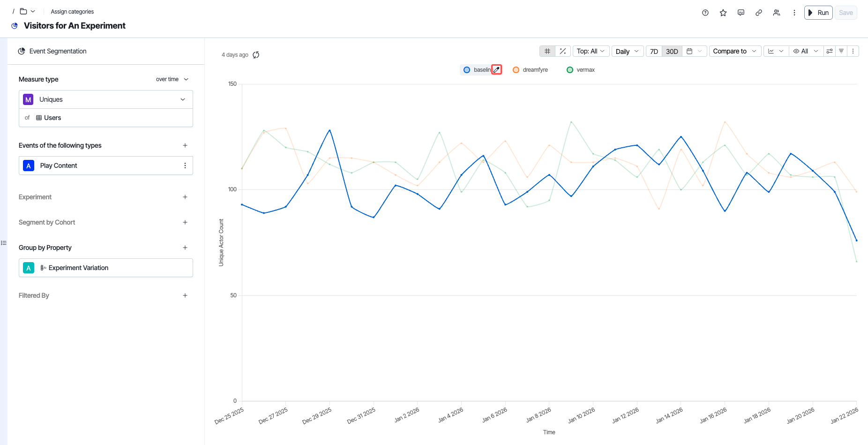Open the comments icon in header
Viewport: 868px width, 445px height.
(741, 13)
